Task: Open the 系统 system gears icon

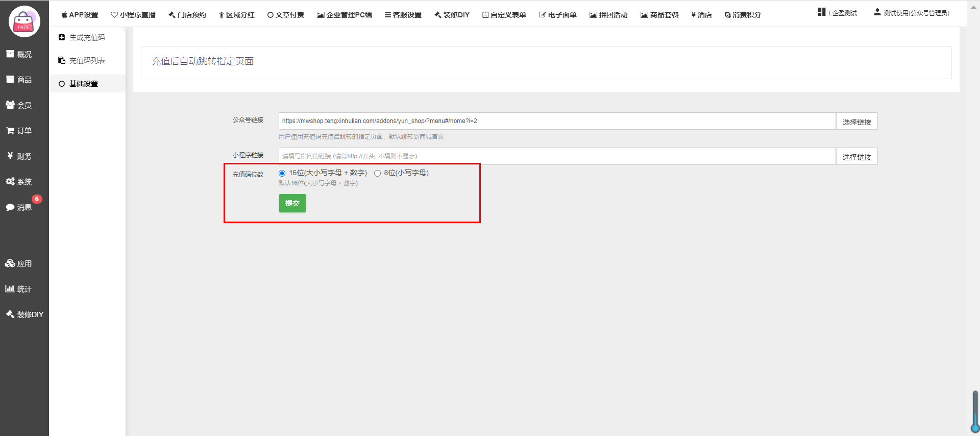Action: point(10,182)
